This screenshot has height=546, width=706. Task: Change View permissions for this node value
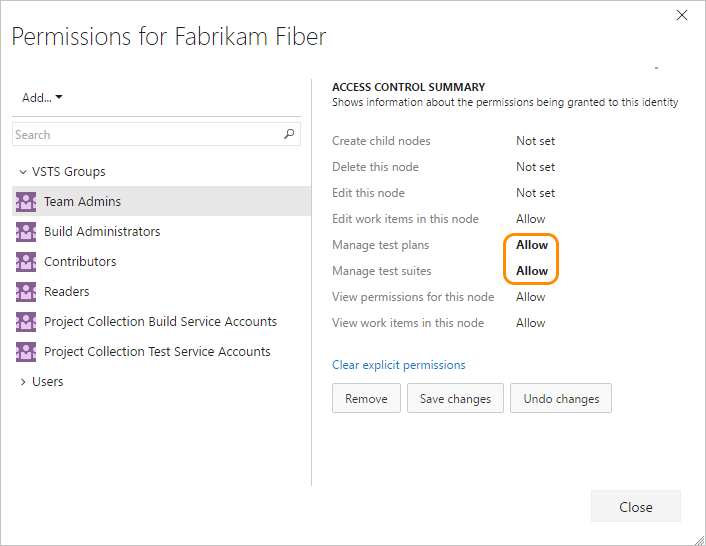530,297
